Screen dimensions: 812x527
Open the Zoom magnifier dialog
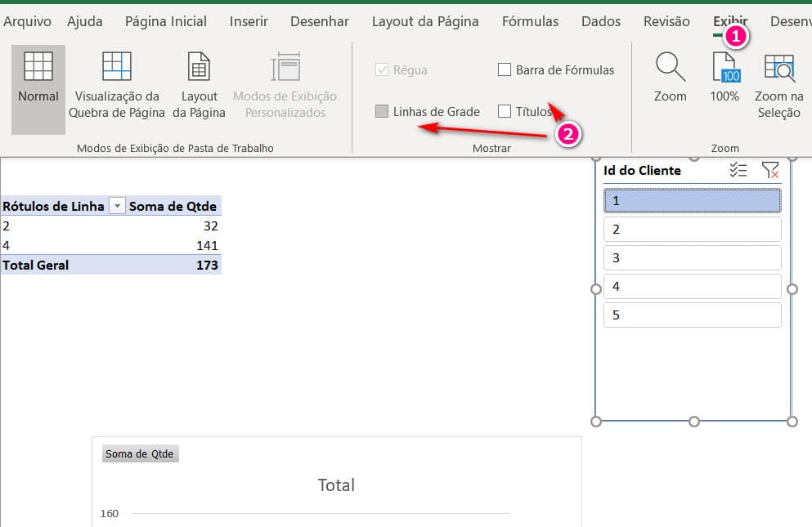[670, 78]
